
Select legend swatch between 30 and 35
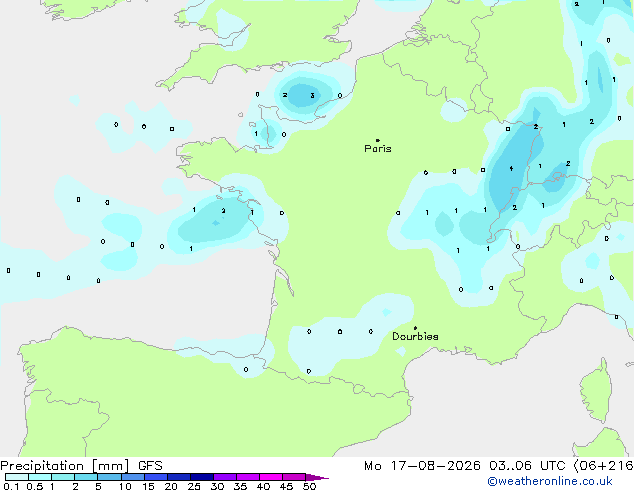[x=225, y=477]
